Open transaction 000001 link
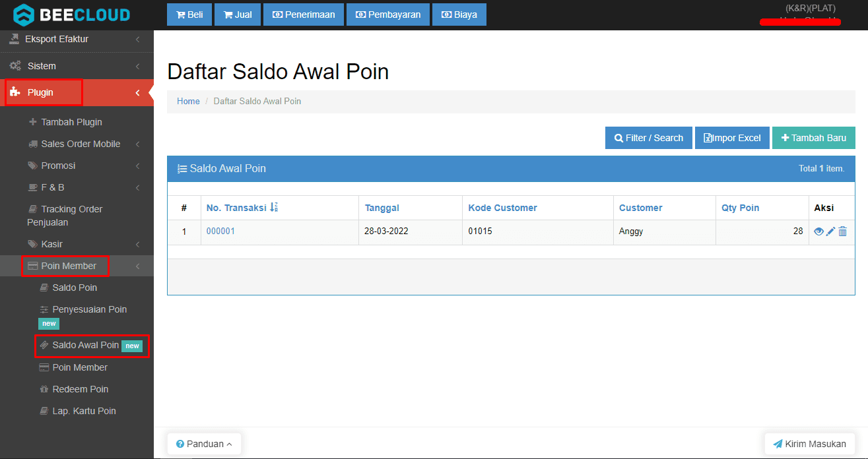This screenshot has width=868, height=459. [x=220, y=231]
